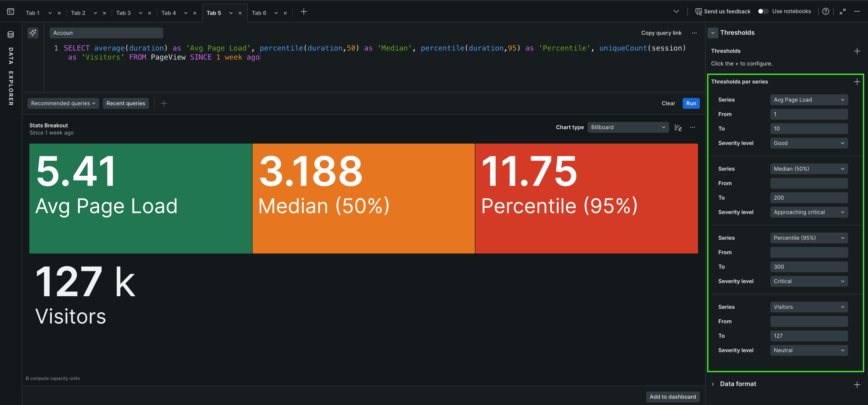Image resolution: width=868 pixels, height=405 pixels.
Task: Click the From field for Median series
Action: coord(808,183)
